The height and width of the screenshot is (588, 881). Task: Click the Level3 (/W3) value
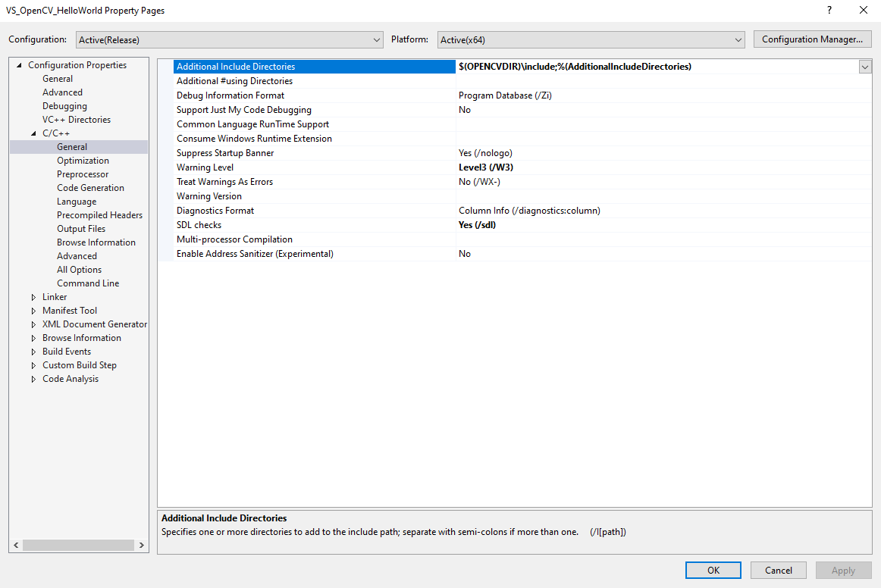(486, 167)
